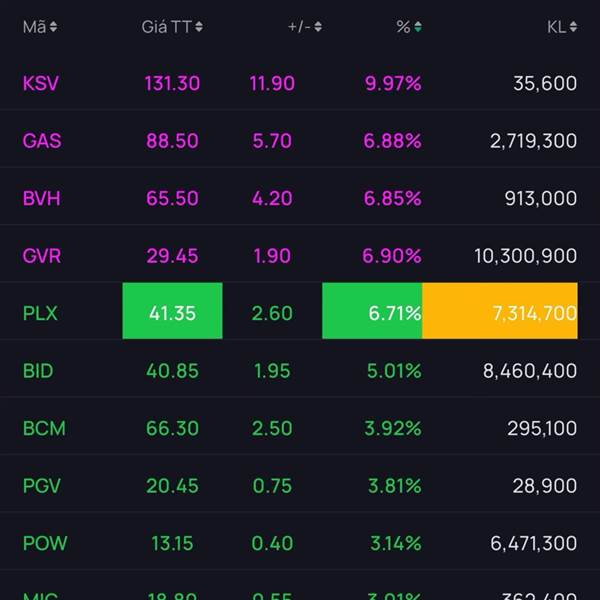Click the KL column header label

pos(556,27)
